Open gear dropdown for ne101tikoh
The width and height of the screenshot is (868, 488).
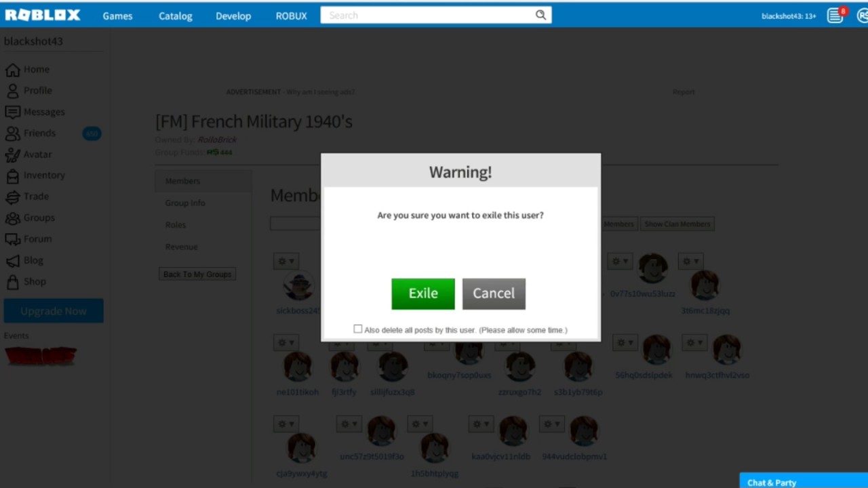[285, 343]
